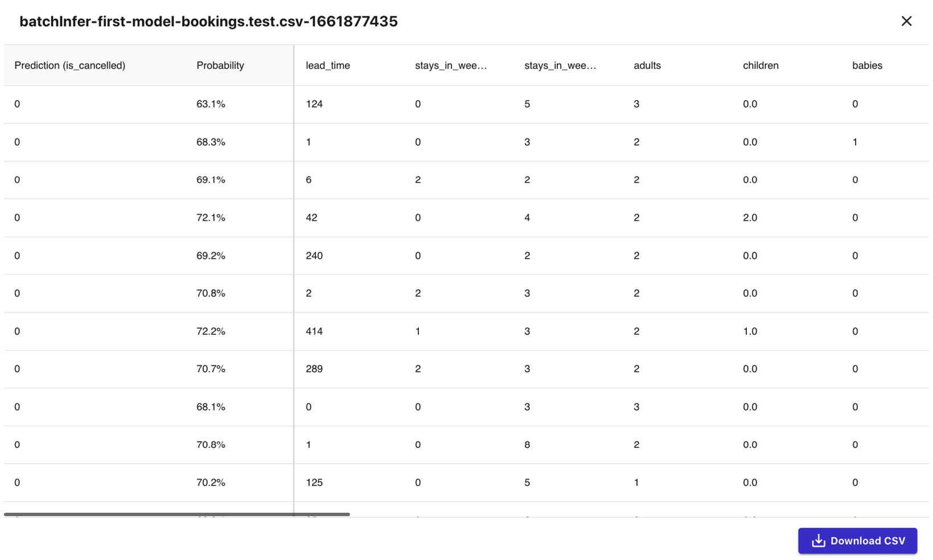The height and width of the screenshot is (560, 933).
Task: Select the lead_time cell showing 414
Action: point(314,331)
